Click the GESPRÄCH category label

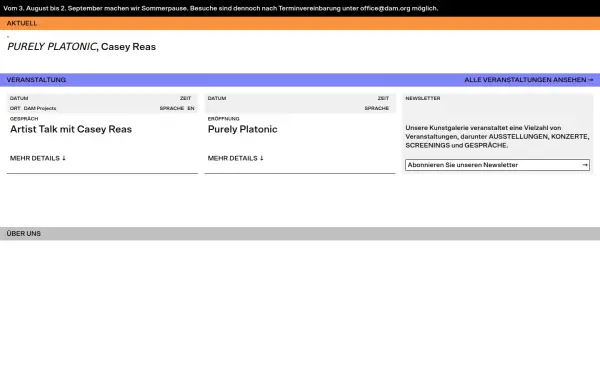click(x=24, y=119)
